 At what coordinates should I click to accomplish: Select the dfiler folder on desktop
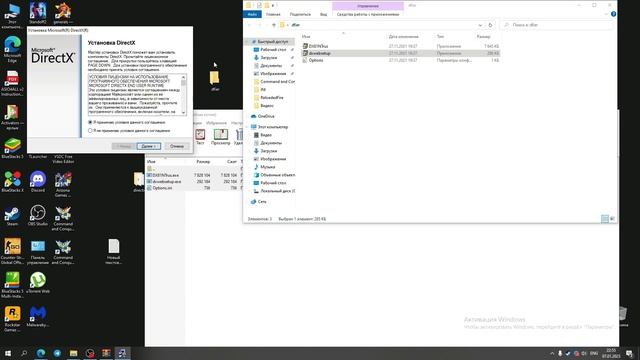215,80
